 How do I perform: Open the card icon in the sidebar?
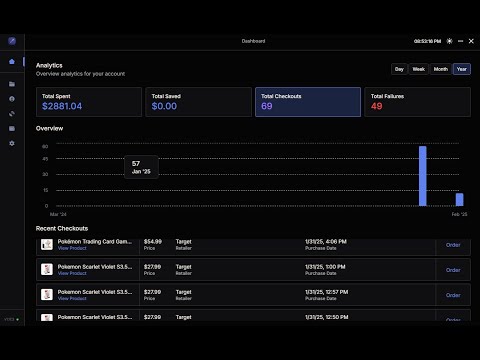[x=12, y=129]
